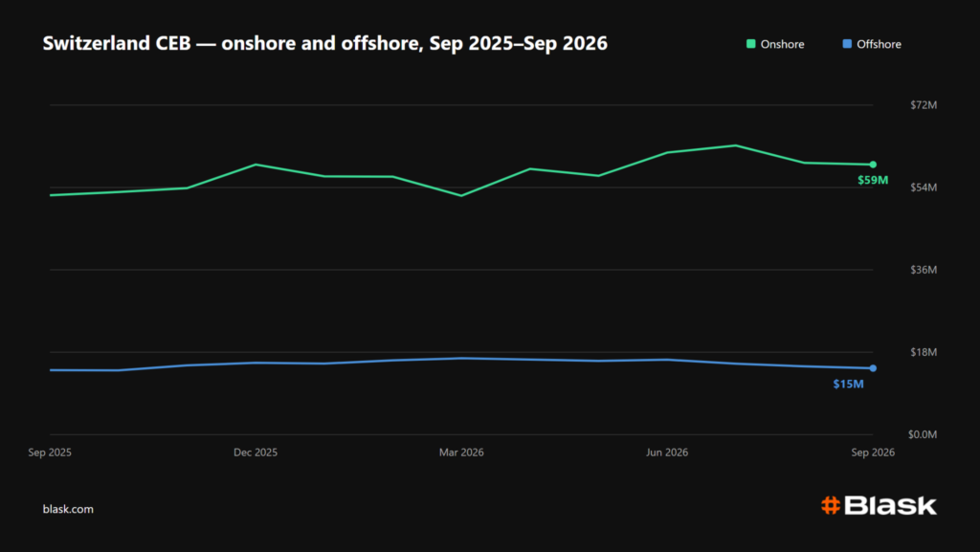Click the green Onshore legend swatch
Screen dimensions: 980x552
[x=750, y=44]
